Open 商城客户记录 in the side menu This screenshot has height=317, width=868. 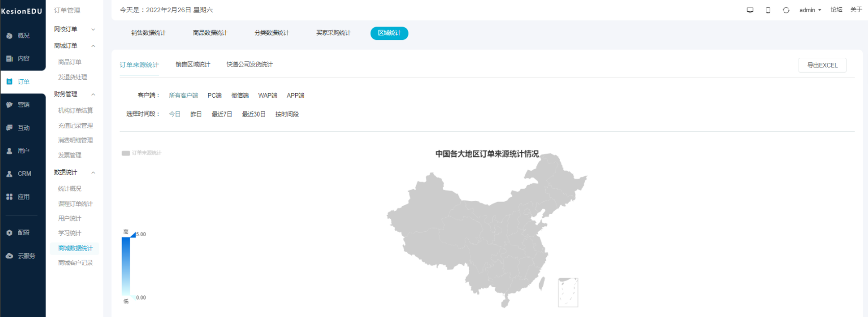tap(76, 263)
